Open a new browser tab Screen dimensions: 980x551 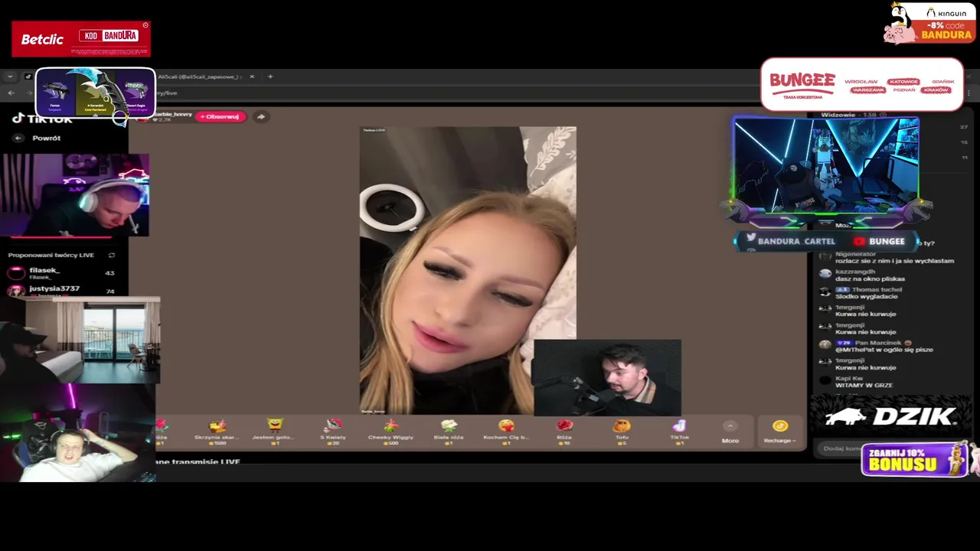tap(269, 77)
